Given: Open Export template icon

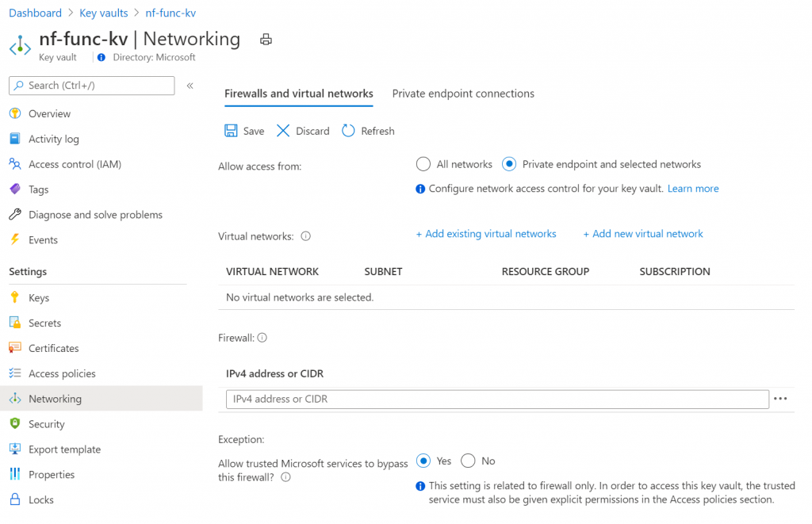Looking at the screenshot, I should [x=15, y=449].
